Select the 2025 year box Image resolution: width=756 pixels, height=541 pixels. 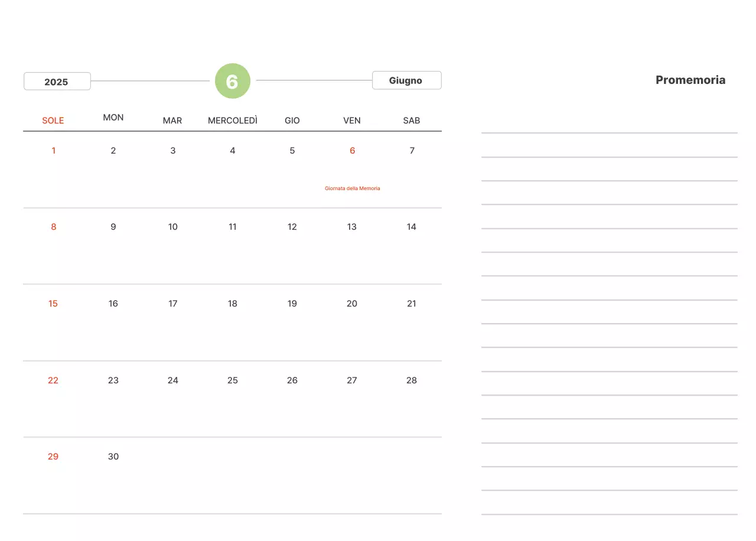tap(57, 82)
